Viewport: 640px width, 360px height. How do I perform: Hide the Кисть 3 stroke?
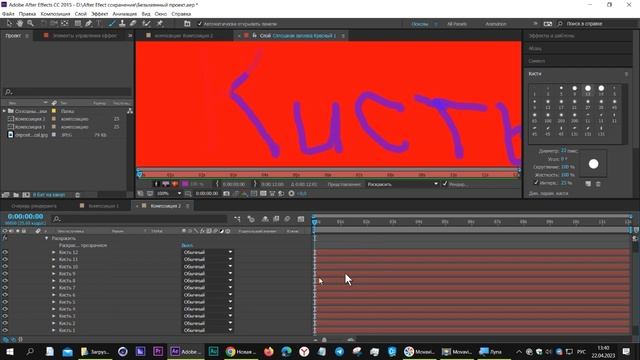[5, 316]
